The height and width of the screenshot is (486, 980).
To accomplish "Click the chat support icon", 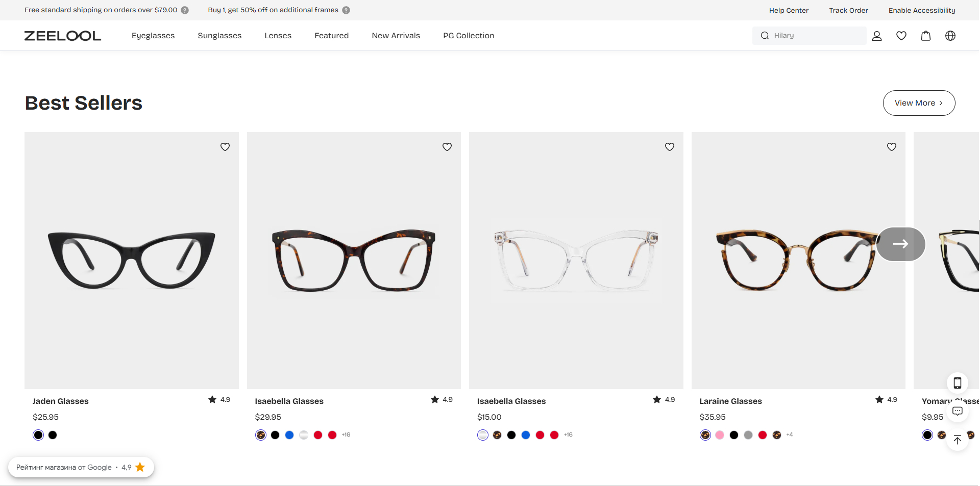I will (958, 411).
